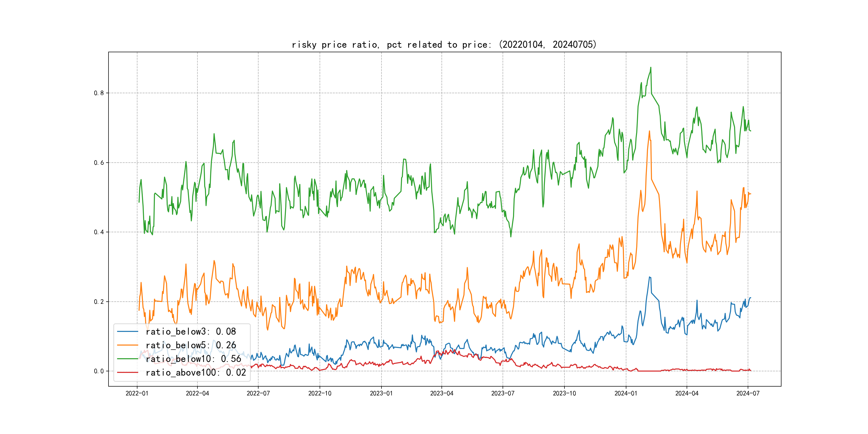Select the 'ratio_above100: 0.02' legend label
This screenshot has width=868, height=434.
196,372
